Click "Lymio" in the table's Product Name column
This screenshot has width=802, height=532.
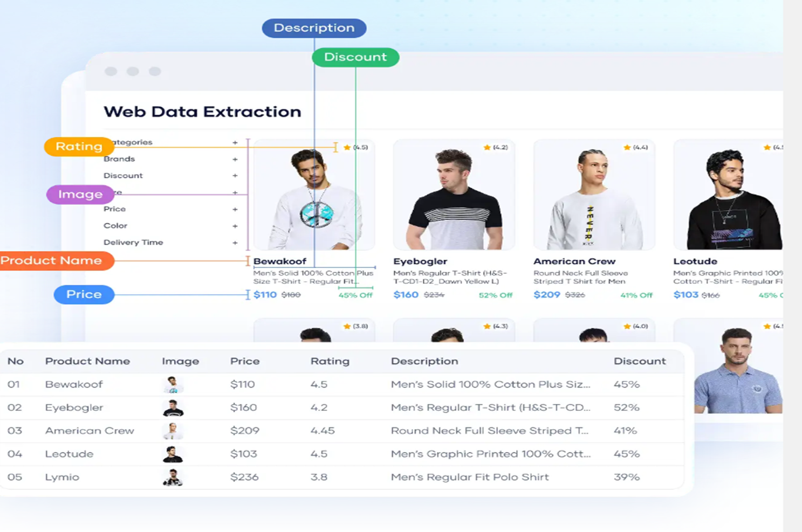pyautogui.click(x=62, y=477)
